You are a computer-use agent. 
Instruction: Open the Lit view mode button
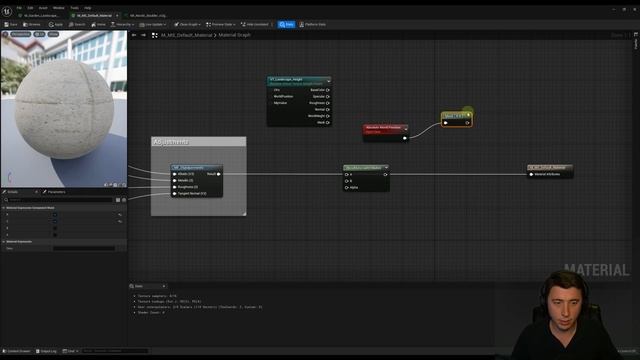click(40, 34)
